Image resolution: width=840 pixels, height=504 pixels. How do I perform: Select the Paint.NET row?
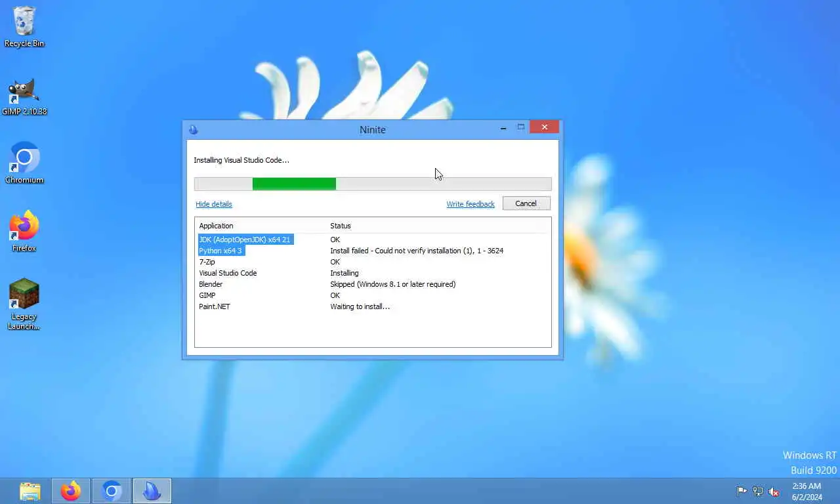[x=373, y=306]
